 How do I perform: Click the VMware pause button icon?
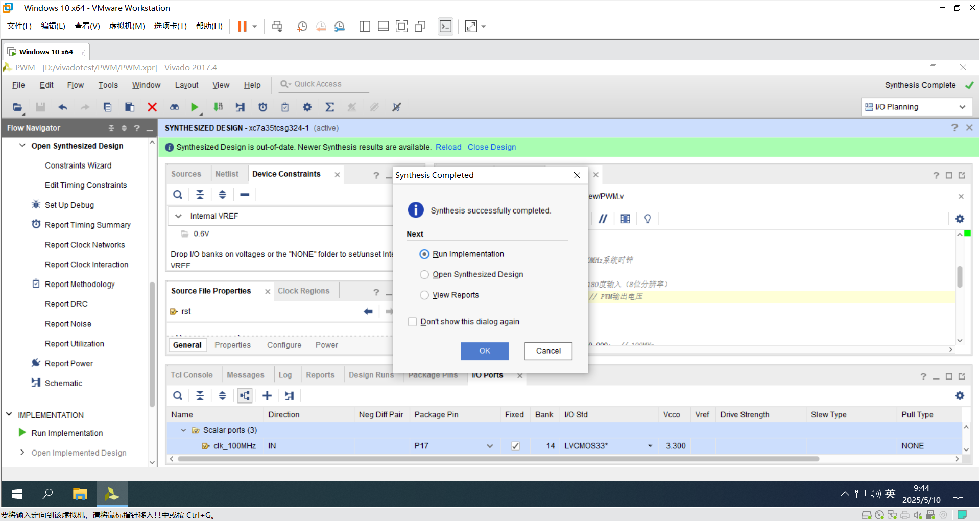pos(242,27)
